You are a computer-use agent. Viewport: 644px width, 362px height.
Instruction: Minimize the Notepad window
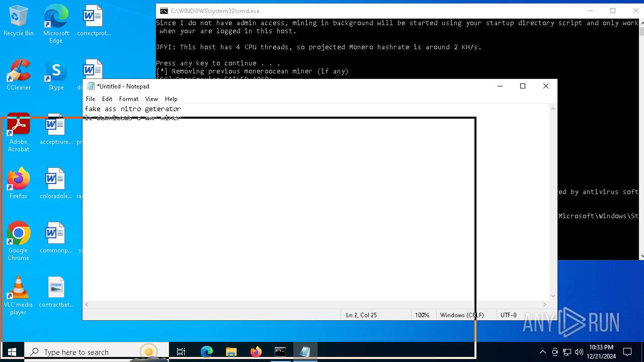[x=500, y=86]
